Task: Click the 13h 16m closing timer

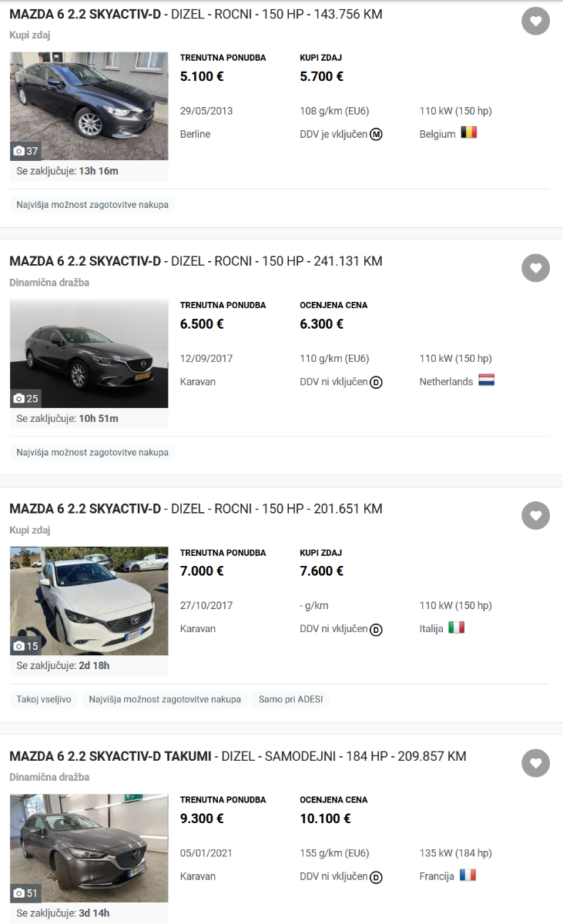Action: pos(99,171)
